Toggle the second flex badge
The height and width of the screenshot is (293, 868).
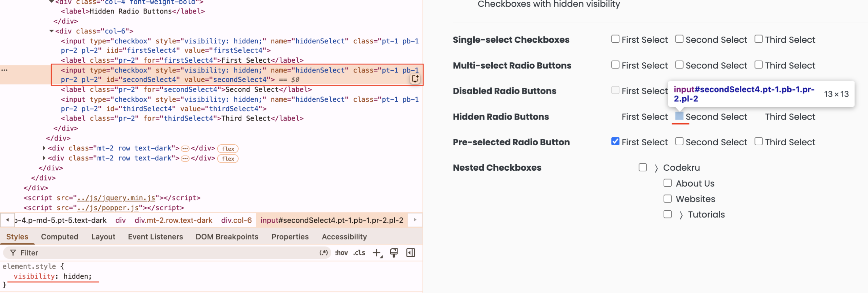pos(228,159)
